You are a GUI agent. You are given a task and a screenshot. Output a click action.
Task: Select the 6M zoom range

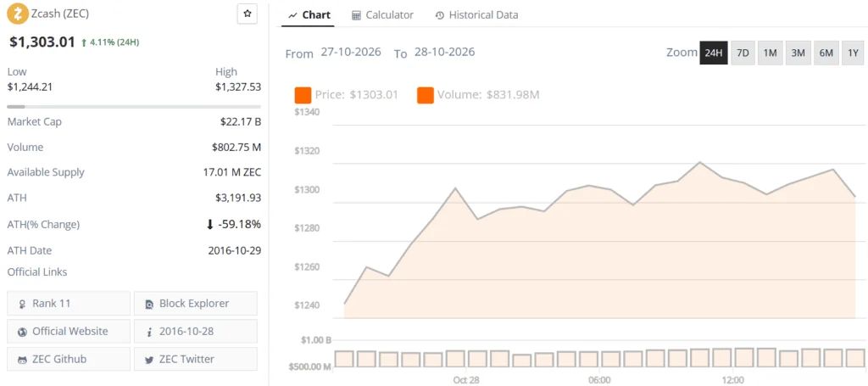[826, 53]
